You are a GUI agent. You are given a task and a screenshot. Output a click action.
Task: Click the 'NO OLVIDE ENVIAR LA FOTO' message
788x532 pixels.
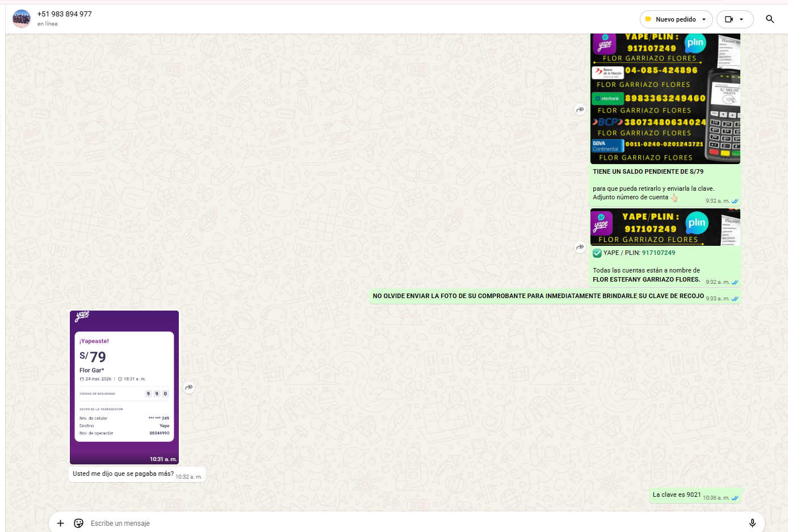[538, 296]
